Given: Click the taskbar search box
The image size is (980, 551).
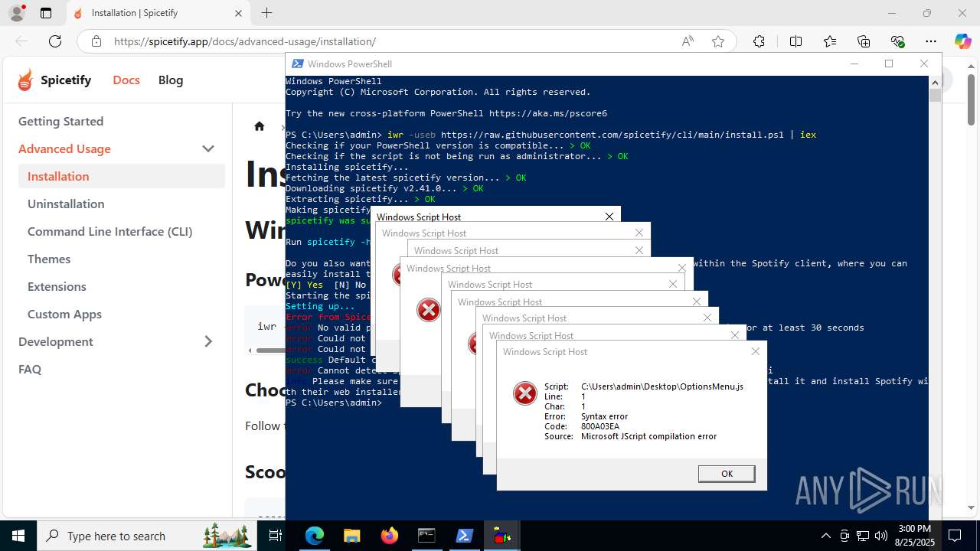Looking at the screenshot, I should tap(147, 536).
